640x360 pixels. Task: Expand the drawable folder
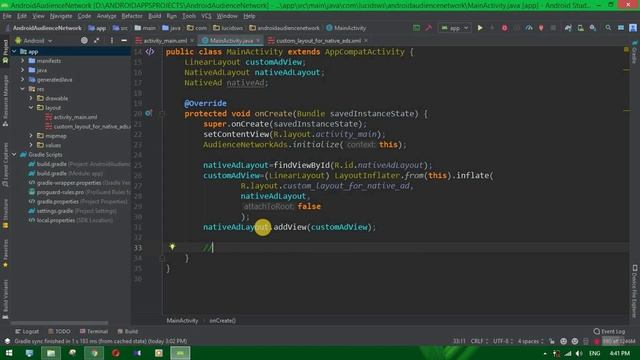pos(31,98)
